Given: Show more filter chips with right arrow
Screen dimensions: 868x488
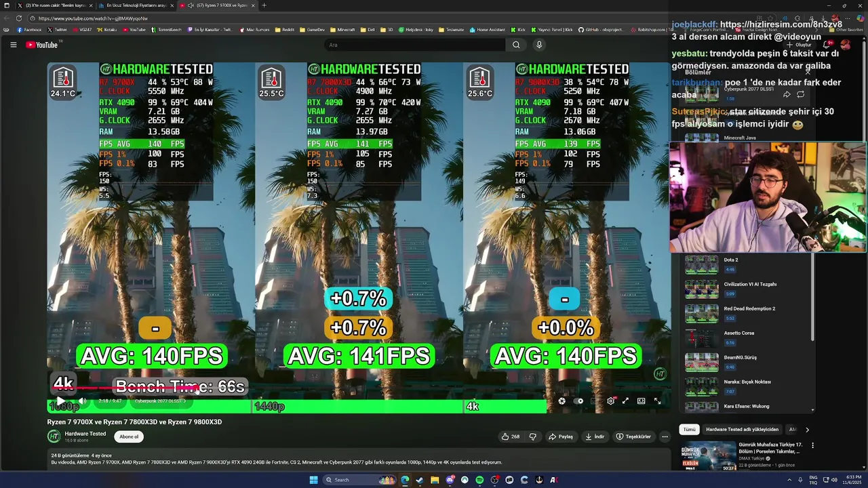Looking at the screenshot, I should point(807,429).
